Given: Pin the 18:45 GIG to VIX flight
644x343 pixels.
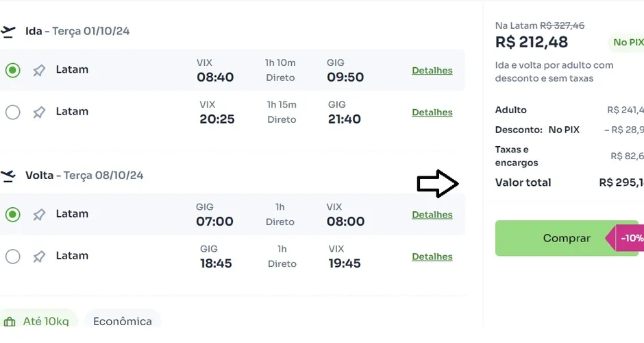Looking at the screenshot, I should [39, 257].
